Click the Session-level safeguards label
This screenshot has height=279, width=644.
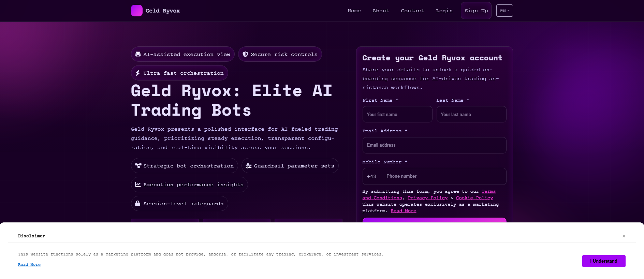pyautogui.click(x=184, y=204)
